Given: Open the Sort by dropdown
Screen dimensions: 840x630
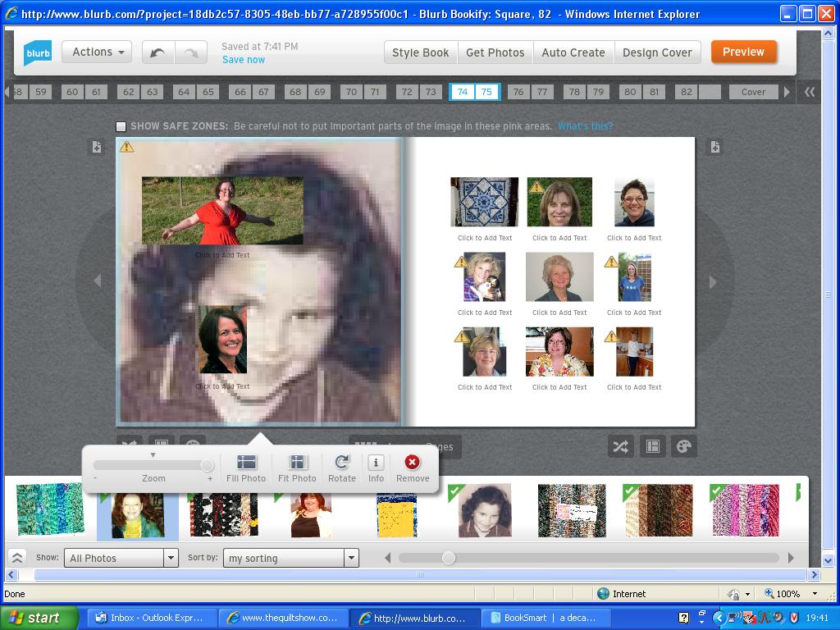Looking at the screenshot, I should coord(351,558).
